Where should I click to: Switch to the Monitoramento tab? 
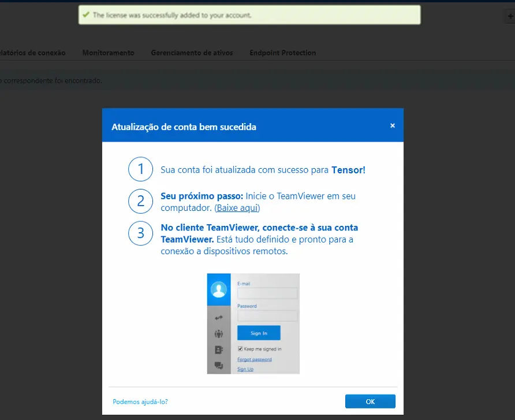tap(109, 53)
